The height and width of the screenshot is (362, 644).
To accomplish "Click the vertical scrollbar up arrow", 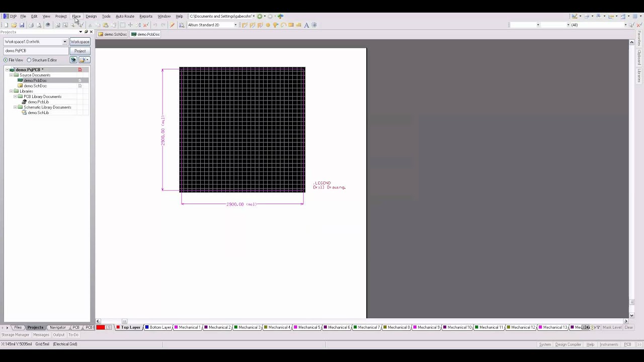I will 631,42.
